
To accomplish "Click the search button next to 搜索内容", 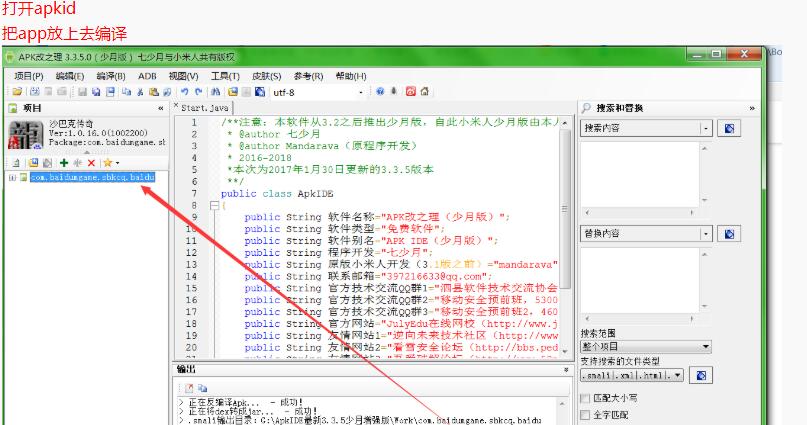I will 729,128.
